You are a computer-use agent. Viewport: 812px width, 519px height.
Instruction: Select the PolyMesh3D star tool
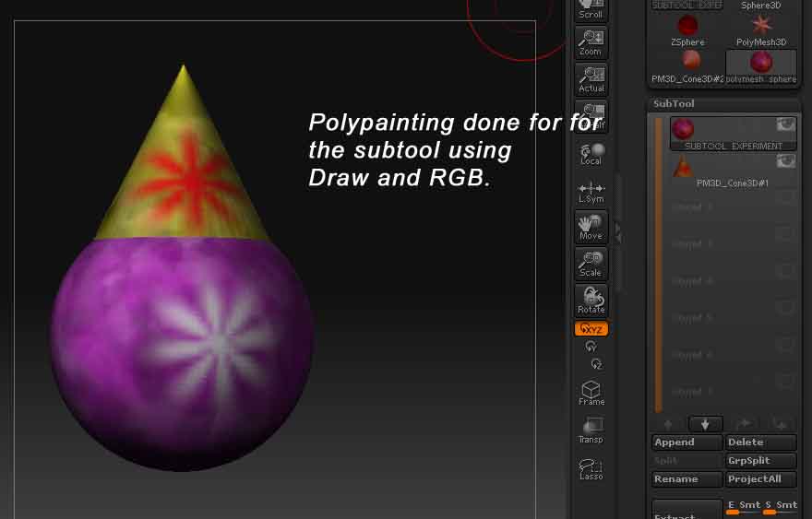(x=761, y=30)
